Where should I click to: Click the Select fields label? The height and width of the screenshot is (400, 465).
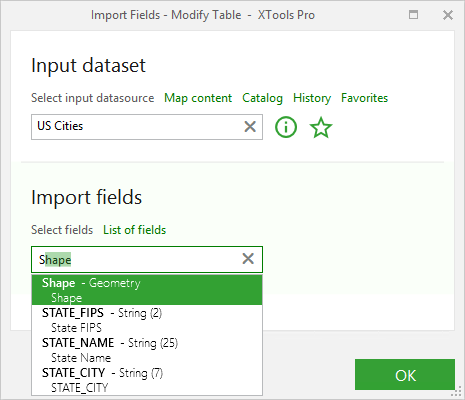[x=62, y=230]
